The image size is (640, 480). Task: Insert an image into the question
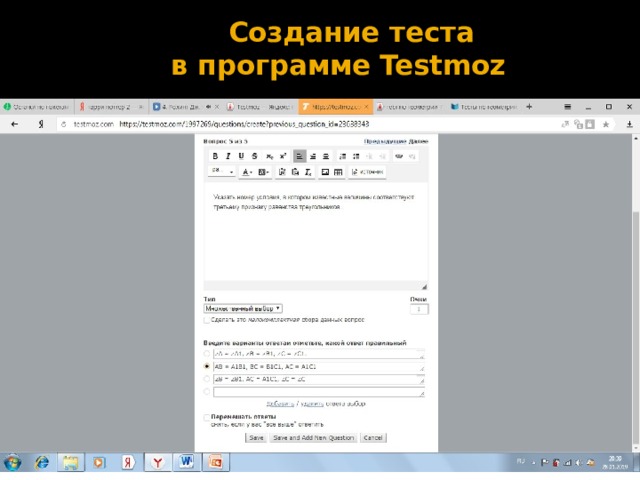click(325, 172)
